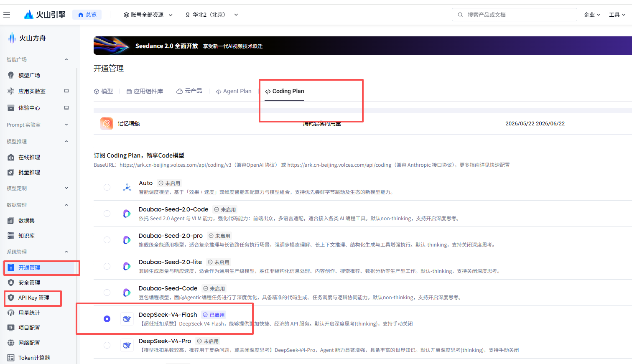This screenshot has width=632, height=364.
Task: Open 应用实验室 via its atom icon
Action: click(11, 91)
